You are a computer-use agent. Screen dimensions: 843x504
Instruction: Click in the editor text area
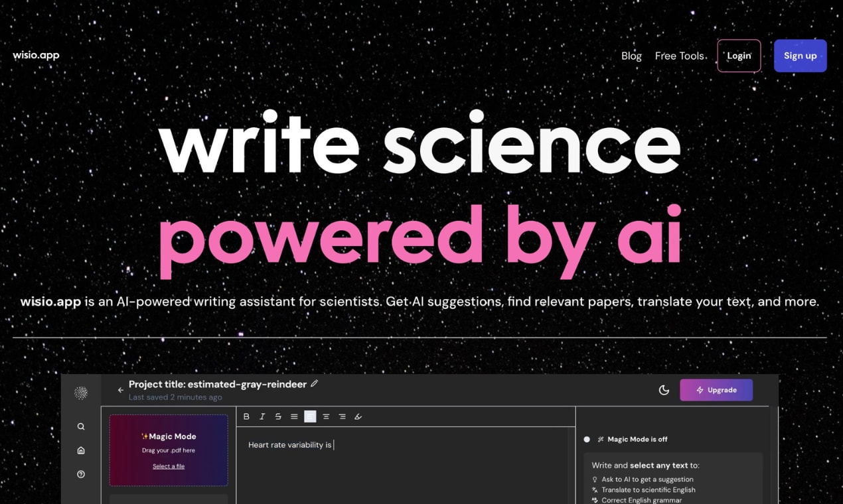[x=406, y=465]
